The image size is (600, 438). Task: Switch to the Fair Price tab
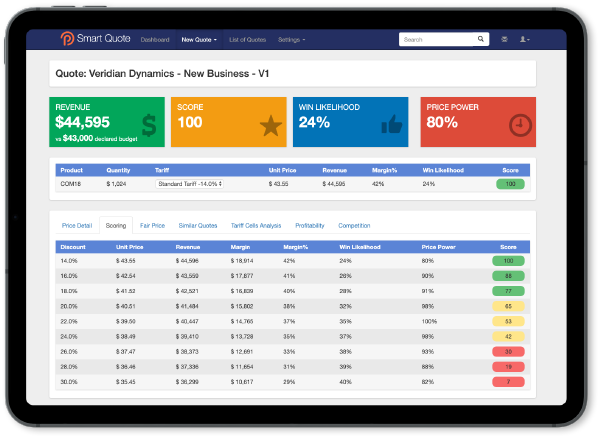click(152, 225)
